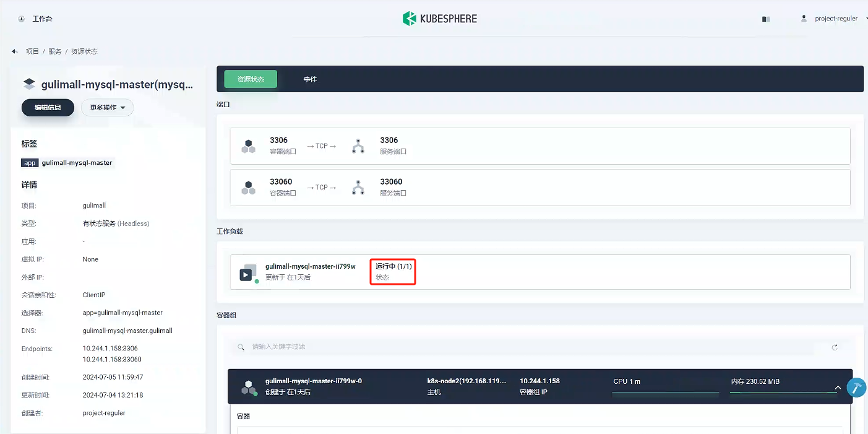Click the KubeSphere logo
This screenshot has height=434, width=868.
pyautogui.click(x=439, y=19)
